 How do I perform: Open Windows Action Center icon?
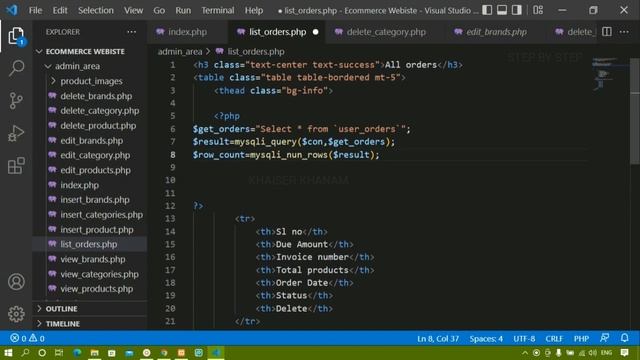click(624, 353)
